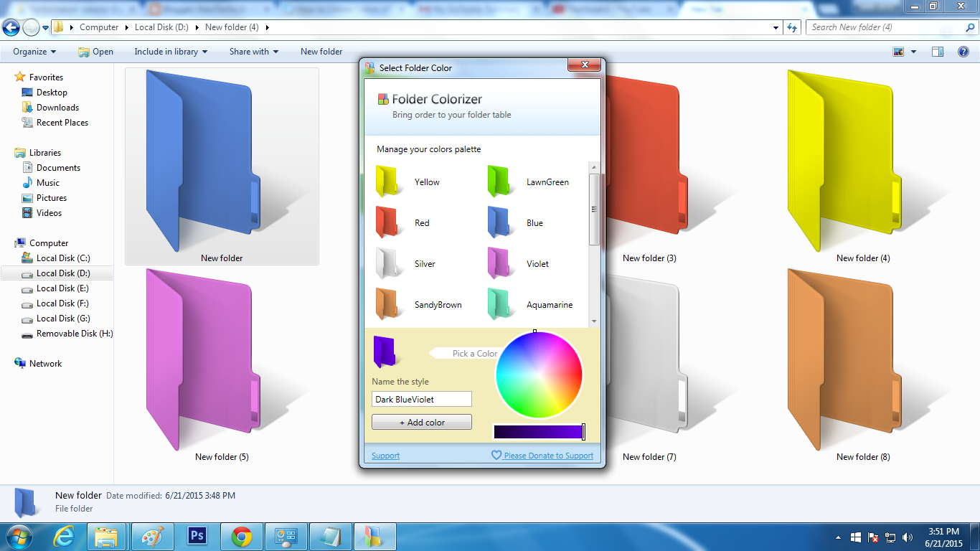Open the Include in library dropdown
Image resolution: width=980 pixels, height=551 pixels.
click(x=171, y=52)
